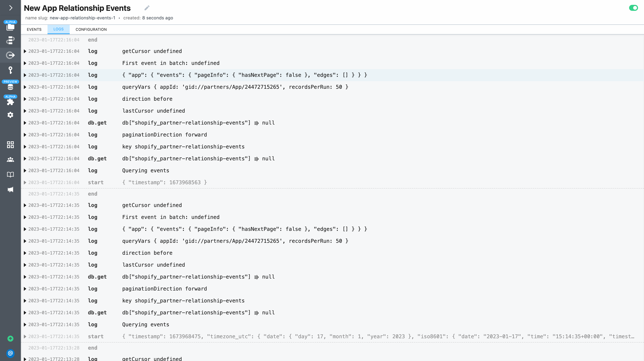Viewport: 644px width, 361px height.
Task: Open support via the @ icon
Action: (x=10, y=354)
